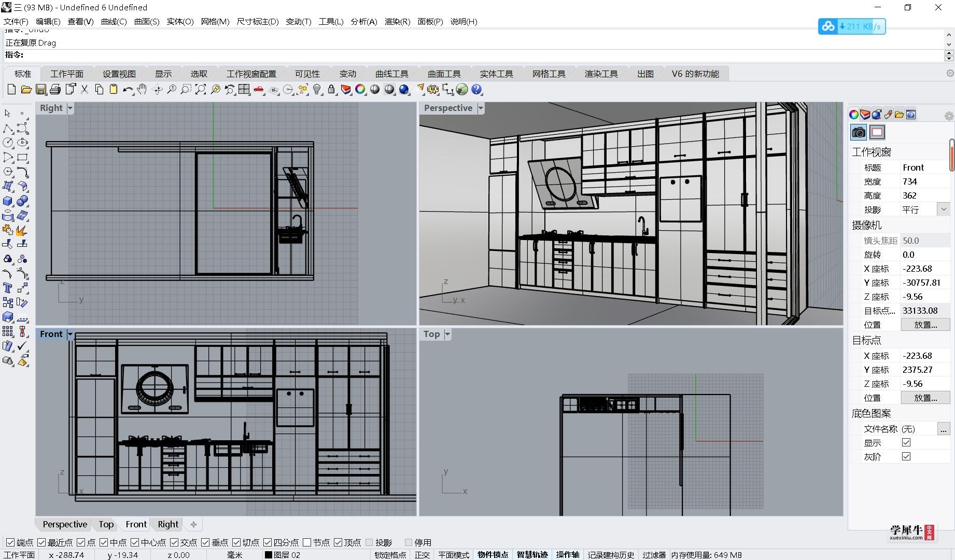Click the 旋转 value 0.0 field
This screenshot has width=955, height=560.
click(x=925, y=255)
